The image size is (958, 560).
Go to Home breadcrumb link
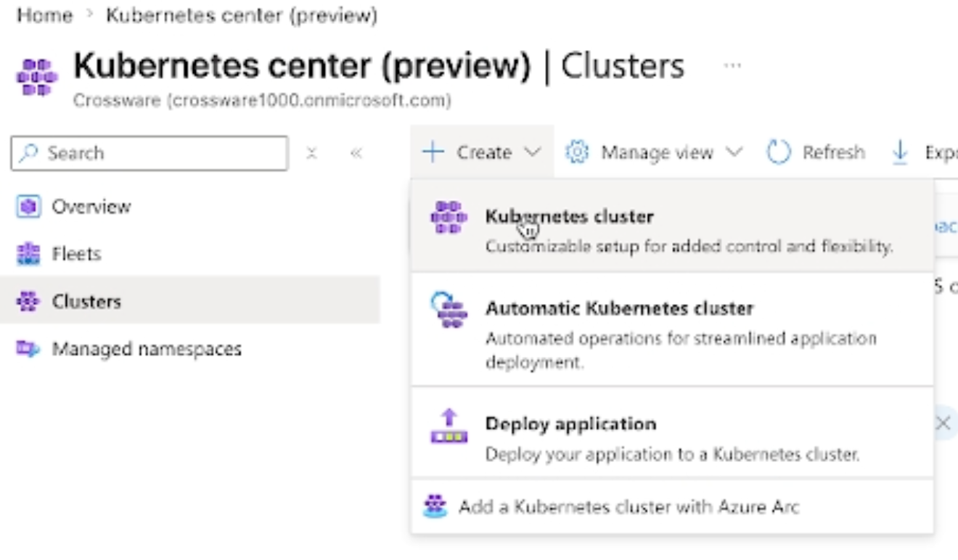click(x=44, y=15)
